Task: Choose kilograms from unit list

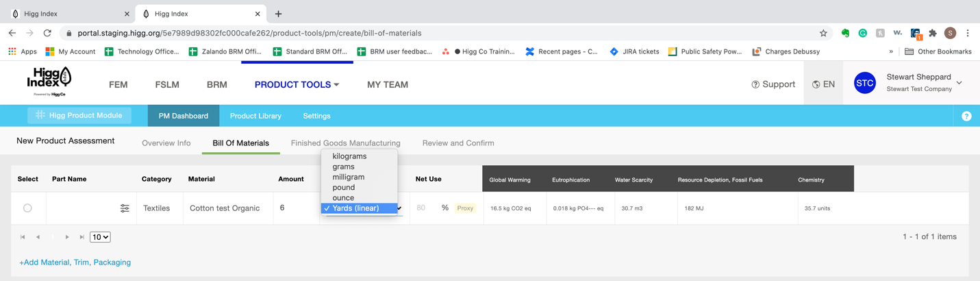Action: pyautogui.click(x=360, y=156)
